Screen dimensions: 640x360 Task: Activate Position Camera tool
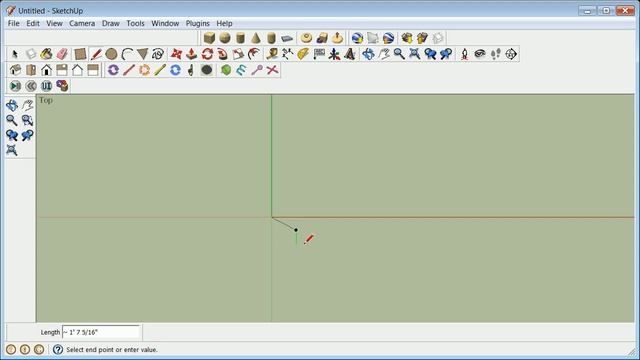click(x=464, y=54)
